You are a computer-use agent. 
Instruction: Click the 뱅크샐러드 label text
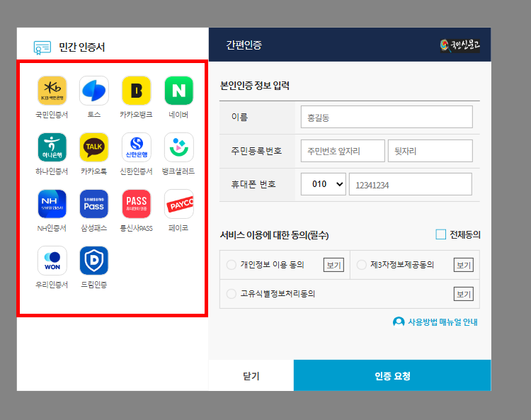[178, 171]
